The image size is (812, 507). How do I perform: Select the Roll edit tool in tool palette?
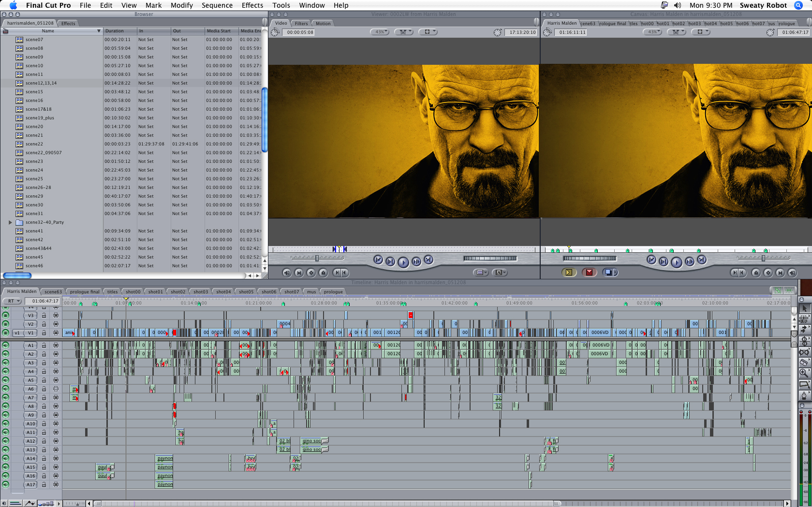click(x=804, y=341)
